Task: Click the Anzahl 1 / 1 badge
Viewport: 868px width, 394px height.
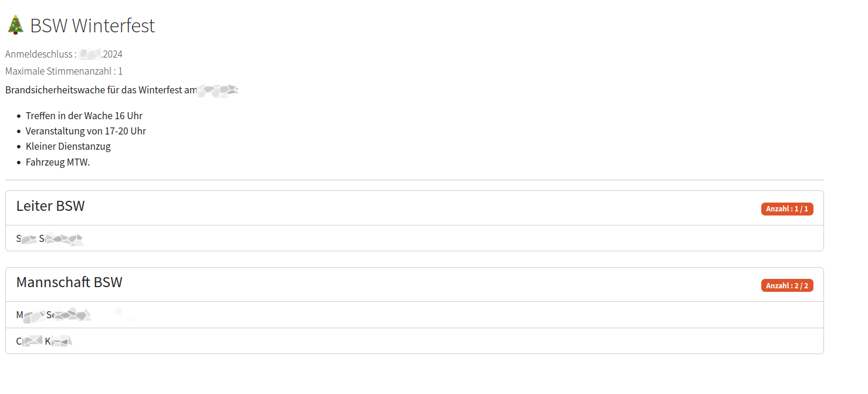Action: 786,209
